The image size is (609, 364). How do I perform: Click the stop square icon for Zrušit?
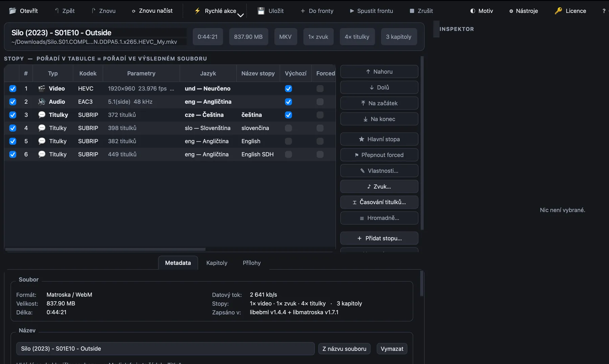(x=412, y=11)
